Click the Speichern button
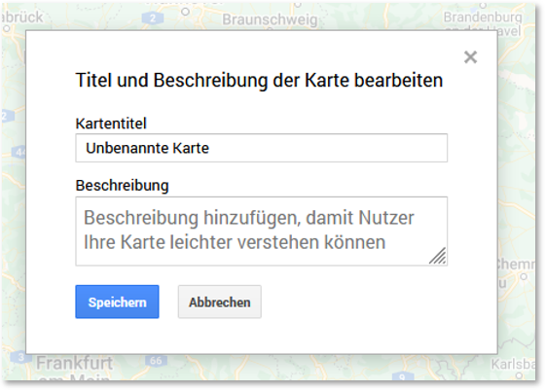Screen dimensions: 546x392 117,302
